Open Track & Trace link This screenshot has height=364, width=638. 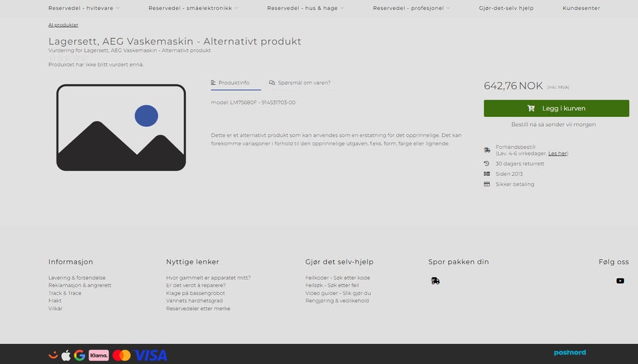64,293
